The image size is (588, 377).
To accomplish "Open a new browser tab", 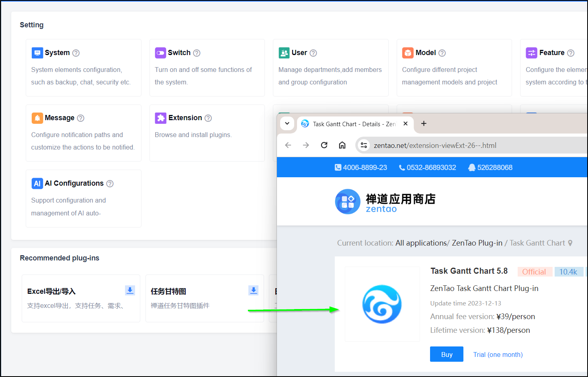I will pos(424,124).
